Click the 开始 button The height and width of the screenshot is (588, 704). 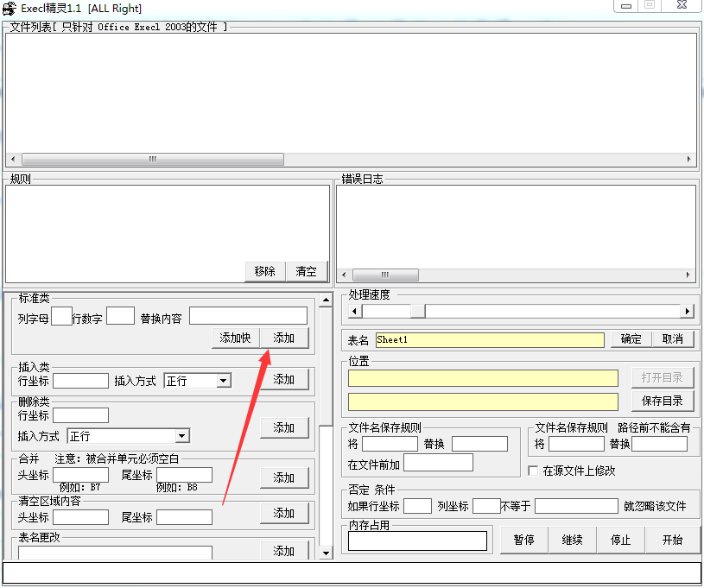pos(673,540)
